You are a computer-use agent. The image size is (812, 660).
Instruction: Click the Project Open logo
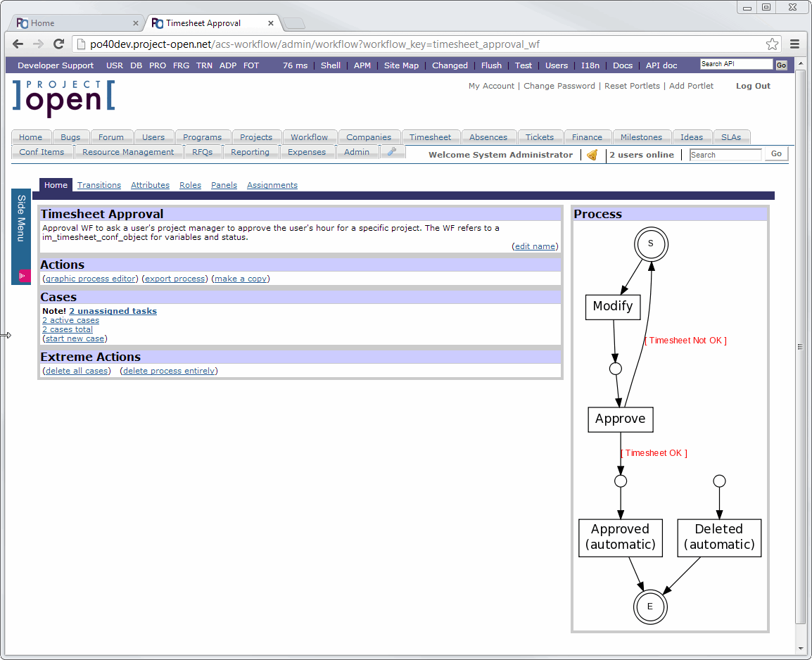(64, 98)
